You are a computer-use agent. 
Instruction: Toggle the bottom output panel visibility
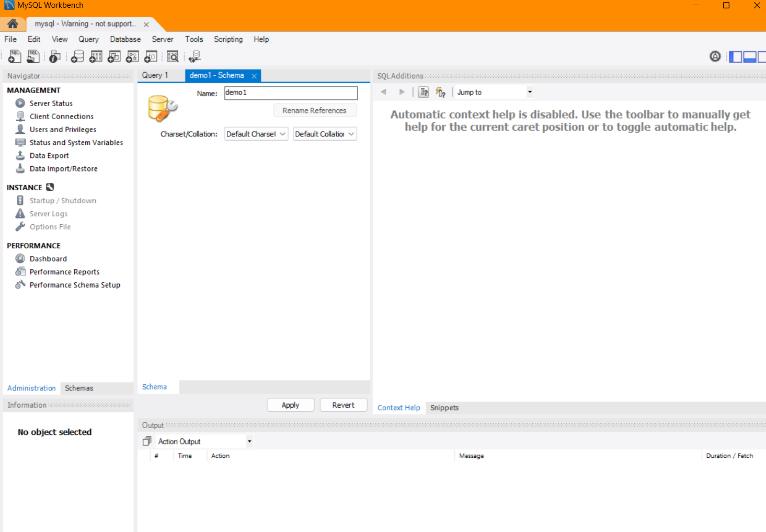pos(750,56)
